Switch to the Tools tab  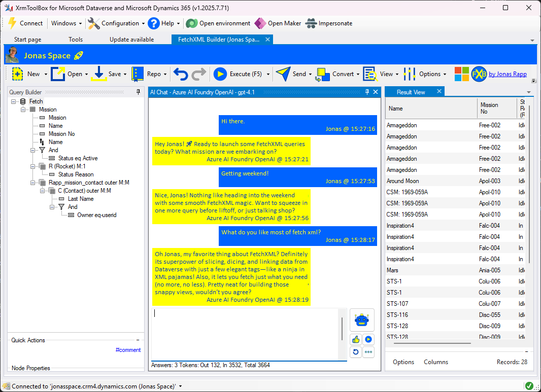tap(76, 40)
